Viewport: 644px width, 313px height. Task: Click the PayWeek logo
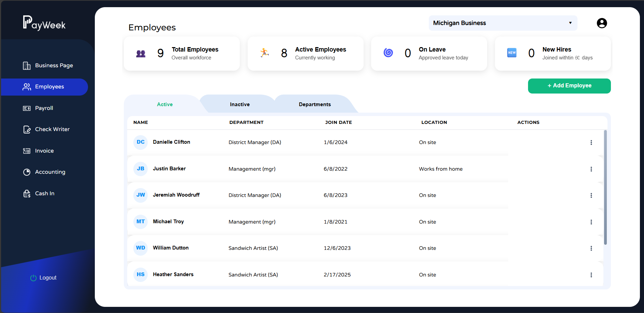click(x=44, y=23)
